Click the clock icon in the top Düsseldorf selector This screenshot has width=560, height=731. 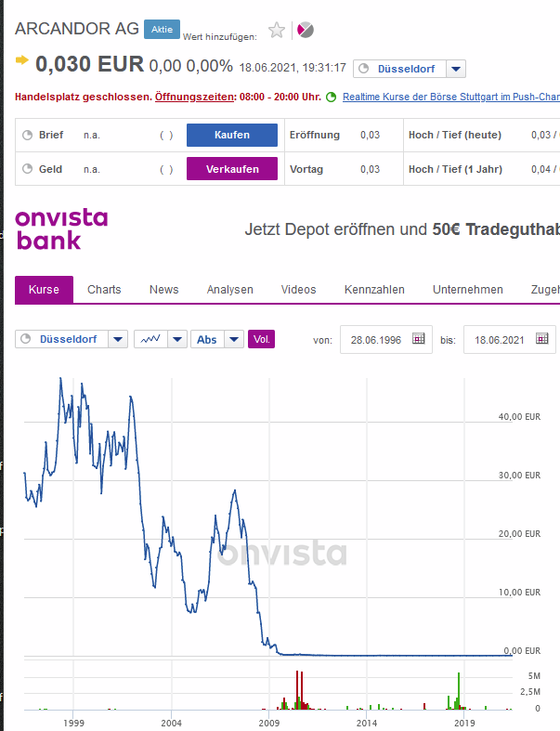tap(364, 69)
